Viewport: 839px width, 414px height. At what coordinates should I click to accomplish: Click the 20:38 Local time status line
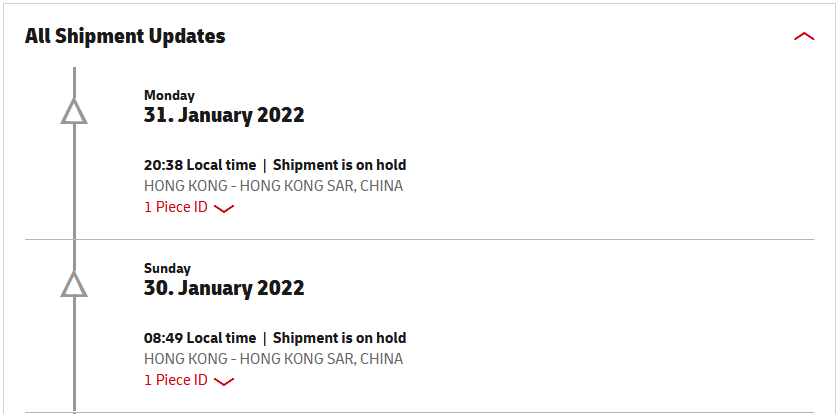pyautogui.click(x=275, y=165)
